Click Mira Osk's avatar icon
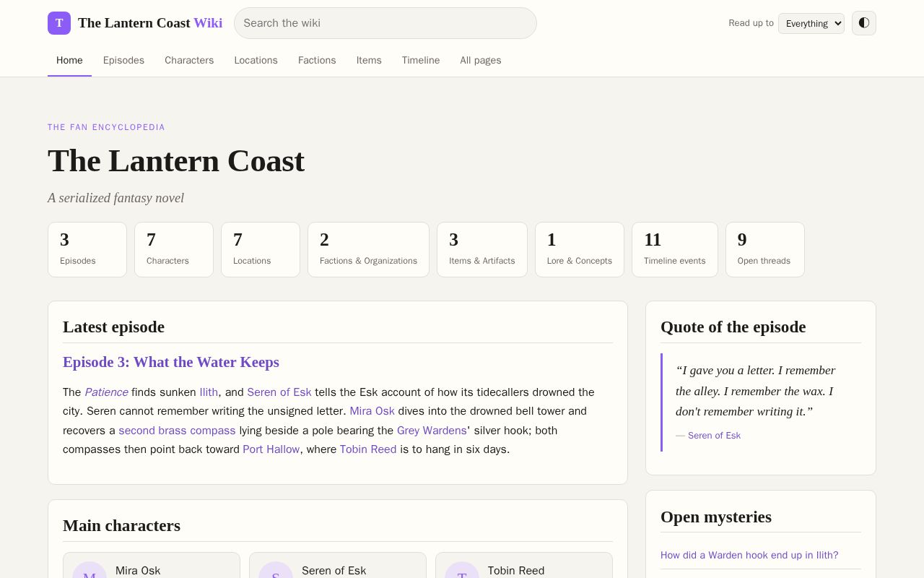The width and height of the screenshot is (924, 578). pyautogui.click(x=90, y=572)
